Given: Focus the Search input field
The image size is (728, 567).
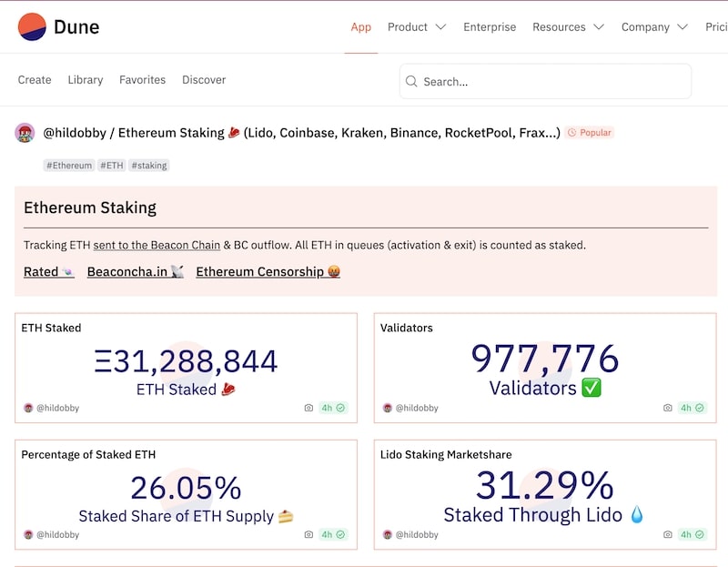Looking at the screenshot, I should click(545, 81).
